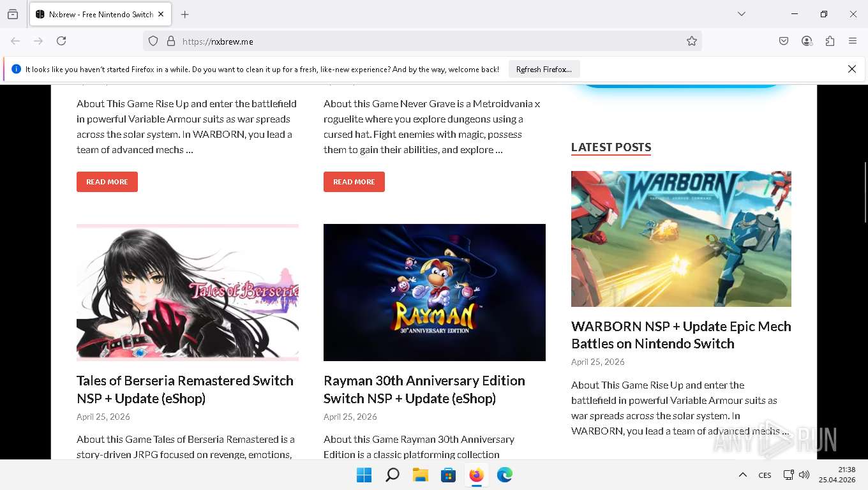The width and height of the screenshot is (868, 490).
Task: Open Rayman 30th Anniversary Edition title link
Action: (424, 389)
